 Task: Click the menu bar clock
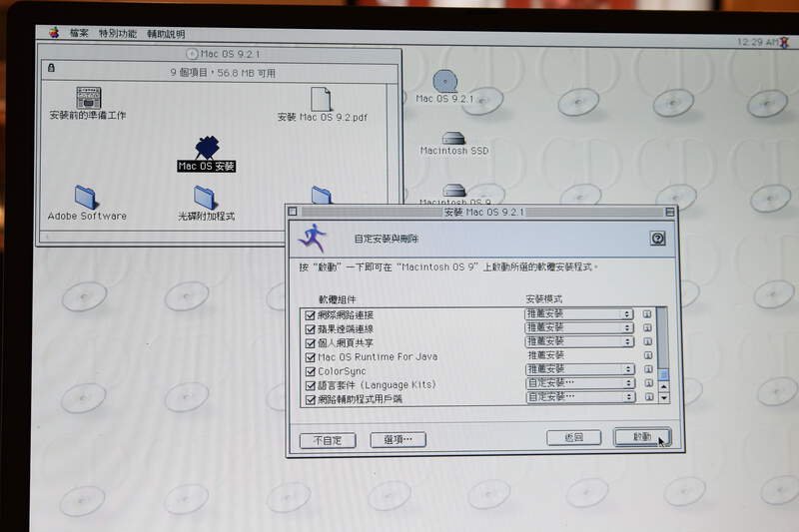point(757,42)
